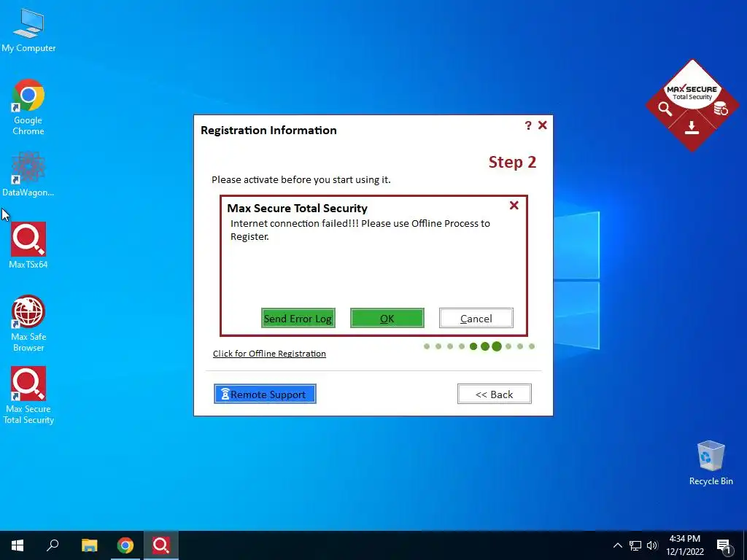Launch Max Safe Browser shortcut

[x=28, y=323]
